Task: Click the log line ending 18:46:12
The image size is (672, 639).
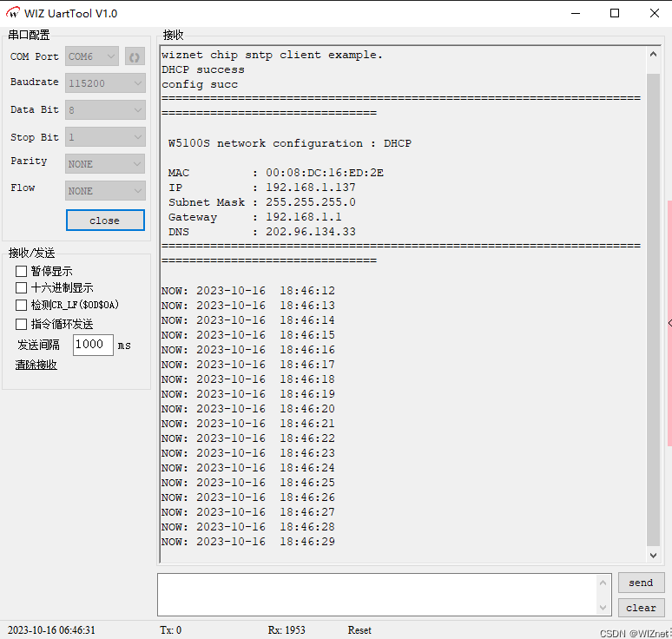Action: click(x=248, y=291)
